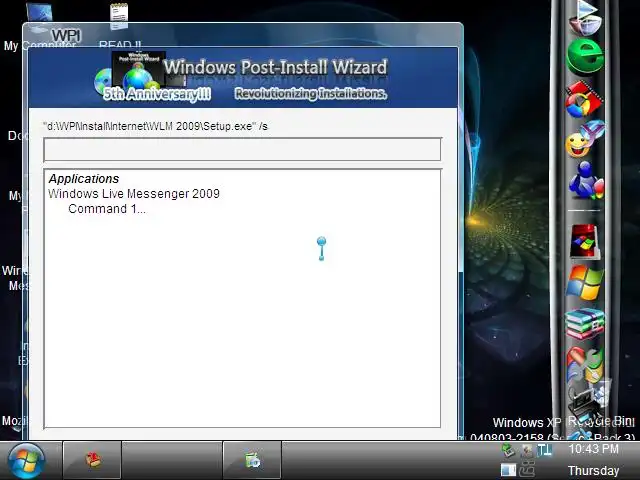The image size is (640, 480).
Task: Click the Windows Post-Install Wizard globe logo
Action: click(139, 73)
